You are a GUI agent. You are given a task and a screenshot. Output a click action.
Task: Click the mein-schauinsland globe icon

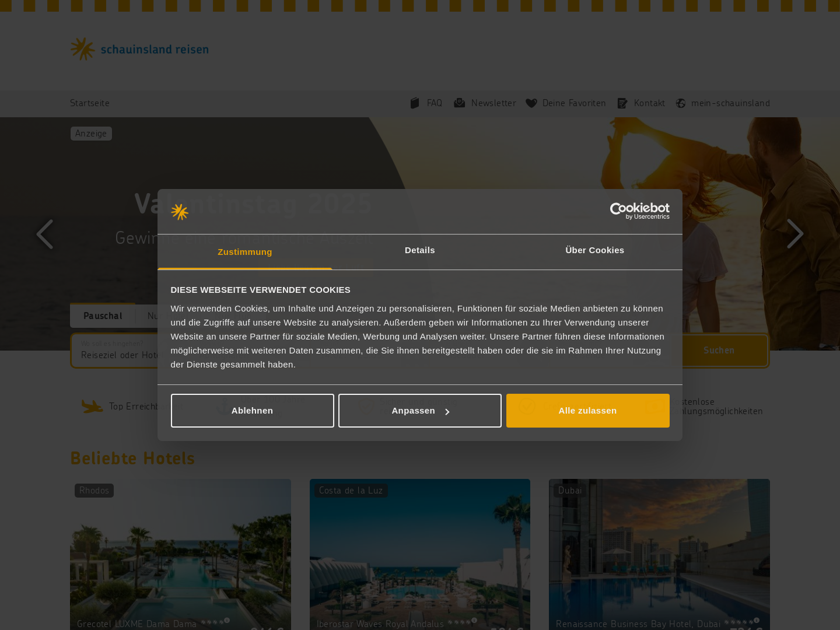681,103
